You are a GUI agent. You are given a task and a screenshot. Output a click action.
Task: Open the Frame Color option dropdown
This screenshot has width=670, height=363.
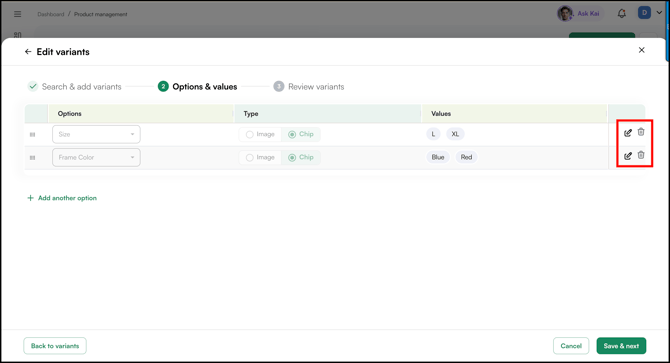[x=96, y=157]
